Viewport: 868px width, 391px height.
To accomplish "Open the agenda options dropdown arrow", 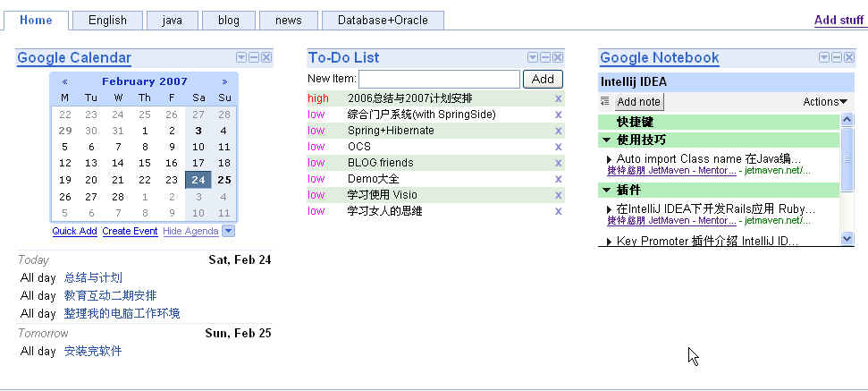I will click(228, 231).
